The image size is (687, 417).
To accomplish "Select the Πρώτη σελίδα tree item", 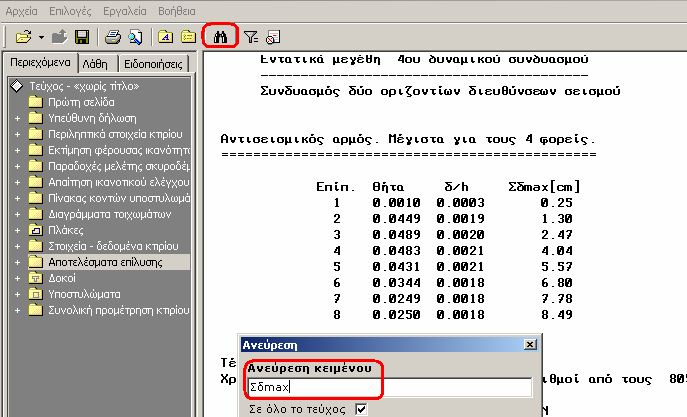I will point(81,102).
